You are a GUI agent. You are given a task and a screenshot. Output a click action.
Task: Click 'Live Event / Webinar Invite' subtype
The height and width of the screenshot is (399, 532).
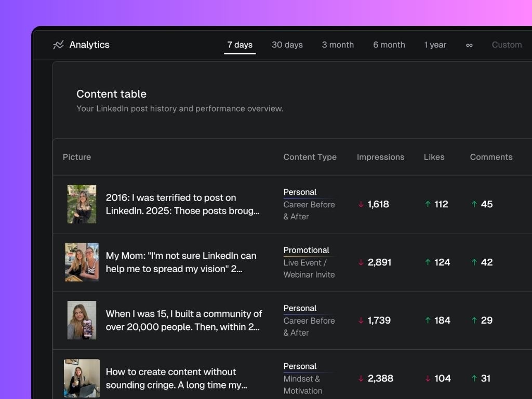tap(309, 269)
